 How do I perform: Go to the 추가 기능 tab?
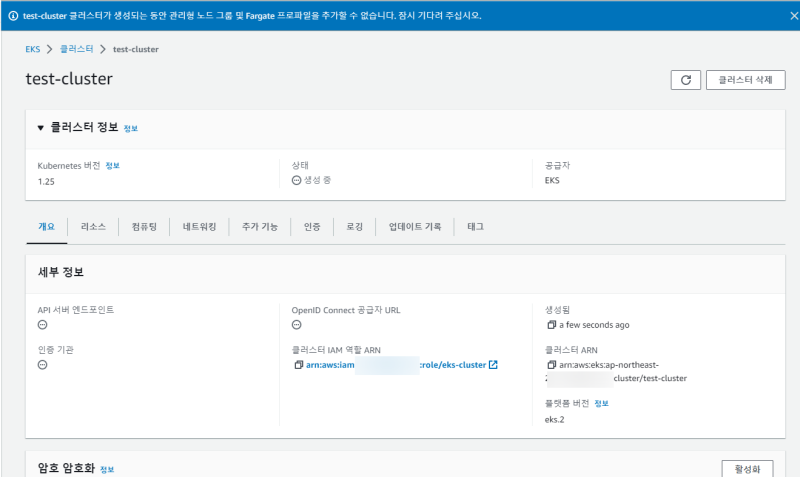[x=260, y=227]
